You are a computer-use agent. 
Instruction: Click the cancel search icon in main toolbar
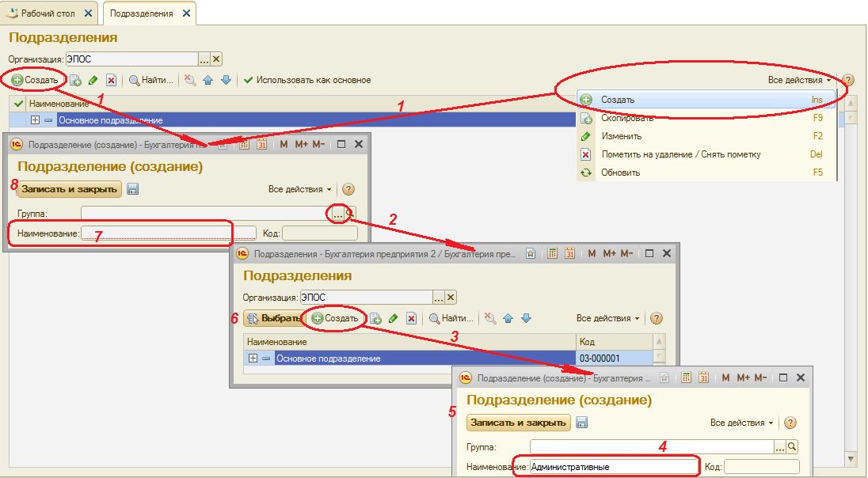(190, 80)
